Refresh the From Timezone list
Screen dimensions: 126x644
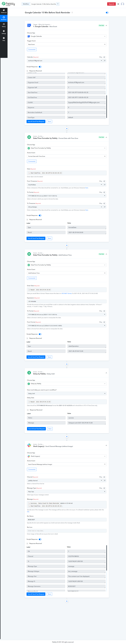105,185
